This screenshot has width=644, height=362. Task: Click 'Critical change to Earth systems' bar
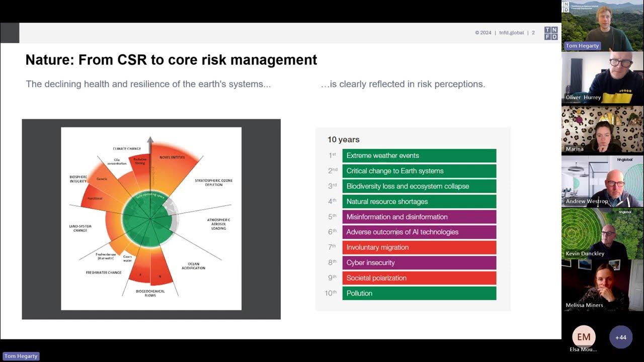tap(419, 171)
